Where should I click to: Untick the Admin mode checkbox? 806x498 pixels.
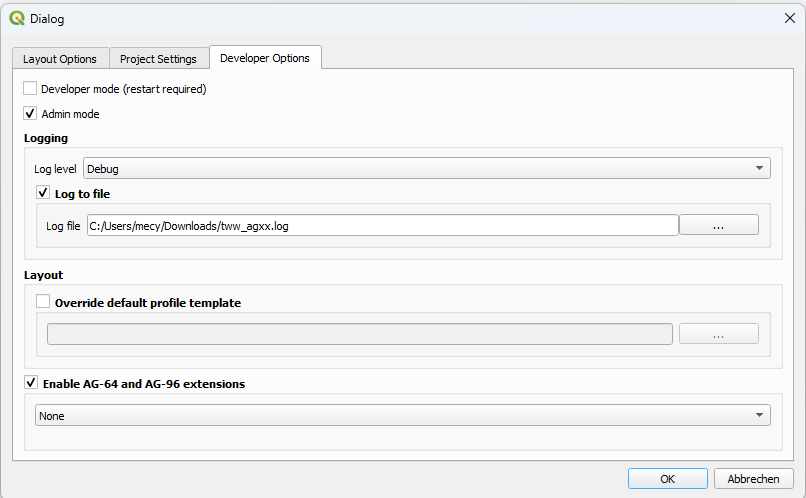[x=30, y=113]
